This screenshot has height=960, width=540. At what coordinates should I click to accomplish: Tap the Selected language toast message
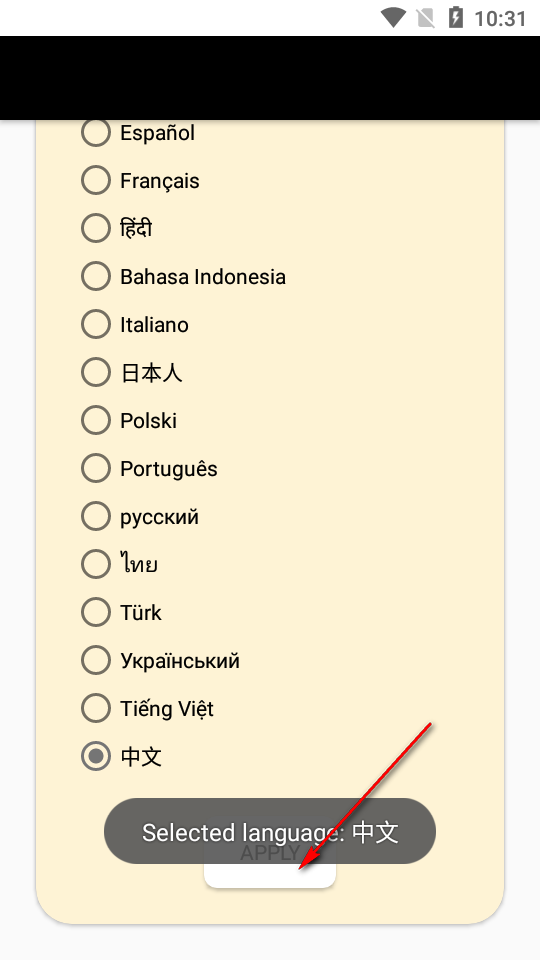[x=270, y=831]
